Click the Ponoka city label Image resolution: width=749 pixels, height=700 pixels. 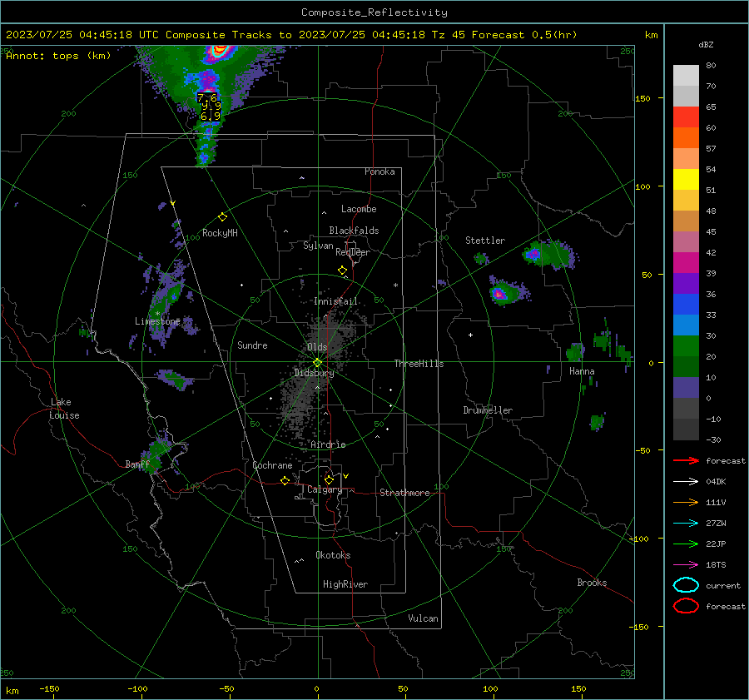point(379,171)
